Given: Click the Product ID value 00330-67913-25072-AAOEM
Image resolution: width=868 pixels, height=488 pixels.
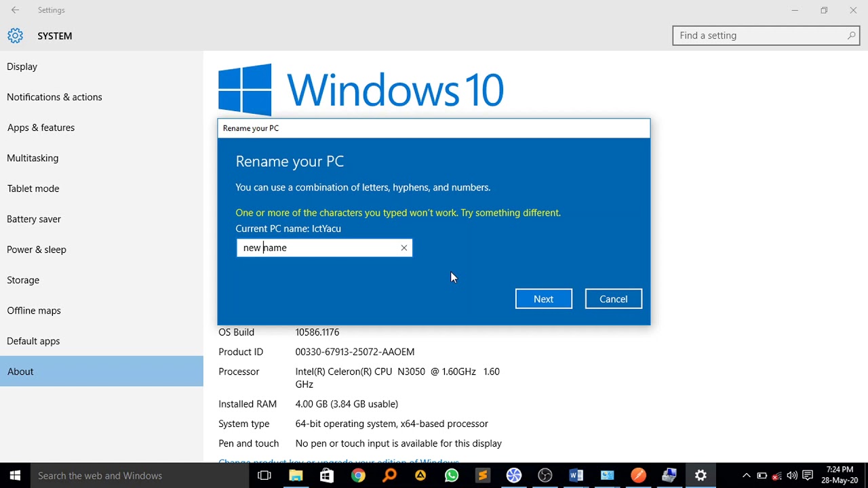Looking at the screenshot, I should (355, 352).
